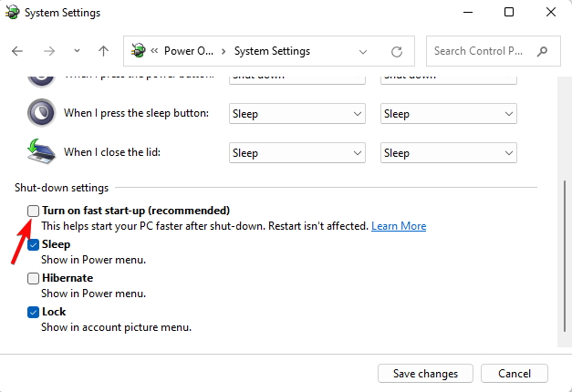Click the System Settings breadcrumb item
The image size is (572, 392).
[272, 51]
